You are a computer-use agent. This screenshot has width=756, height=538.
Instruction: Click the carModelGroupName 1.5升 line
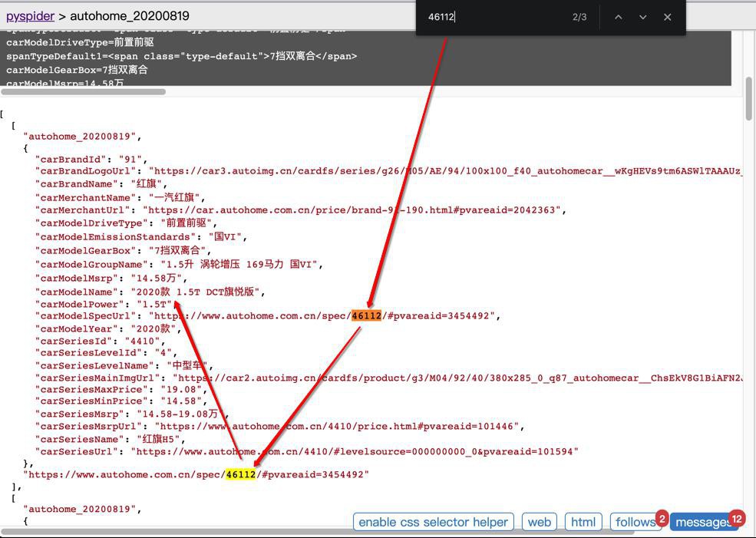click(x=179, y=264)
